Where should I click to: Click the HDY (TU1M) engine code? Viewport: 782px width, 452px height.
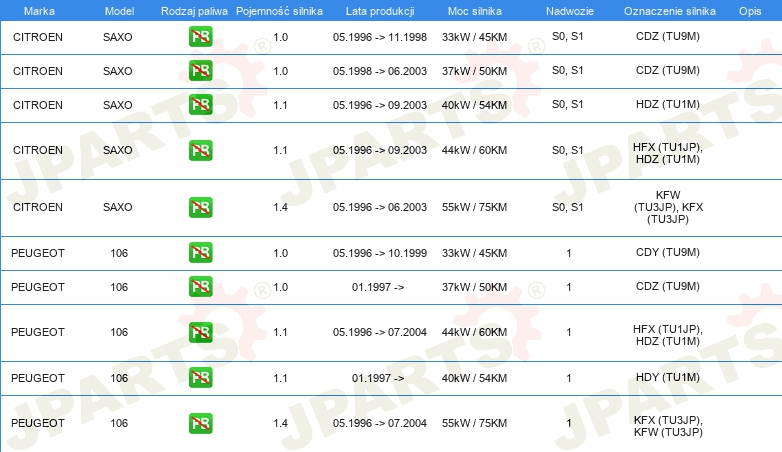[x=668, y=377]
